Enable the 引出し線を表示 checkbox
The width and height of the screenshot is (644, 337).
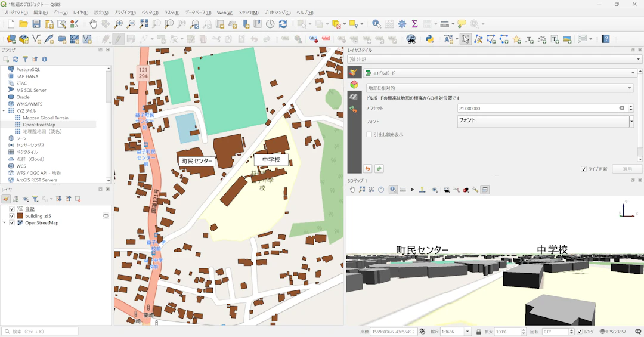(369, 135)
